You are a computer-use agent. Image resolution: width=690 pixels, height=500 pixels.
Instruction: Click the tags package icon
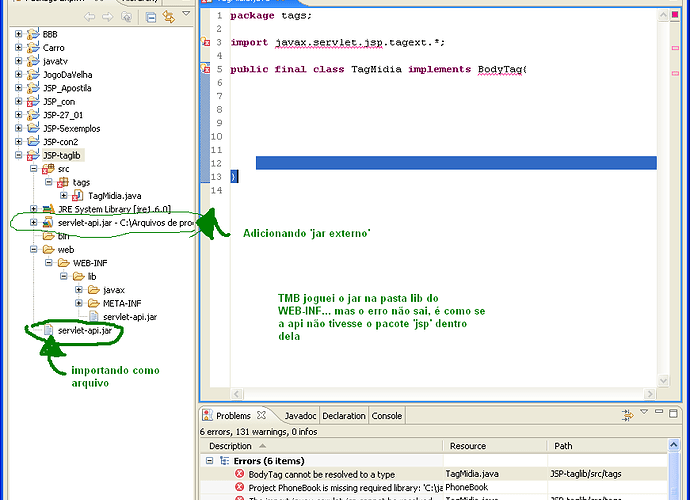(x=63, y=182)
